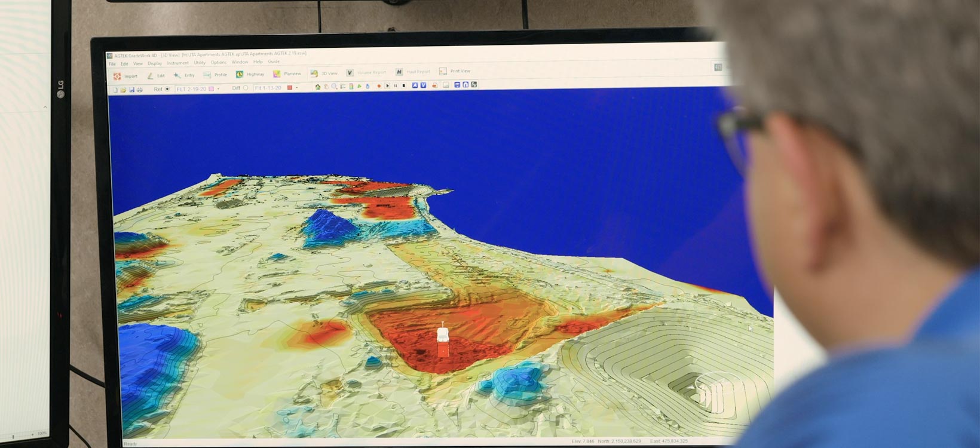Click the save file icon
980x448 pixels.
pos(131,90)
